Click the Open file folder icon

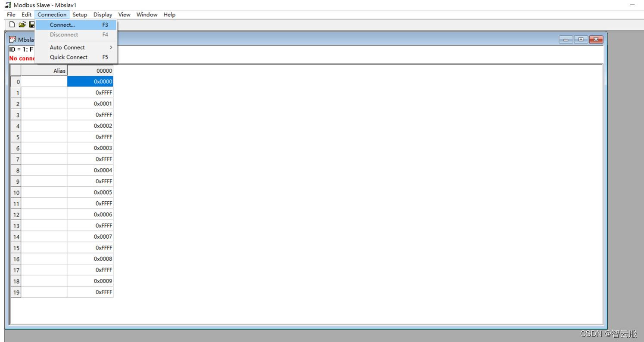coord(22,25)
